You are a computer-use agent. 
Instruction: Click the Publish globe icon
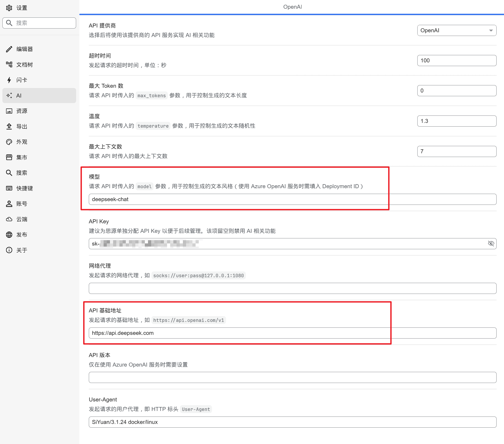point(9,235)
